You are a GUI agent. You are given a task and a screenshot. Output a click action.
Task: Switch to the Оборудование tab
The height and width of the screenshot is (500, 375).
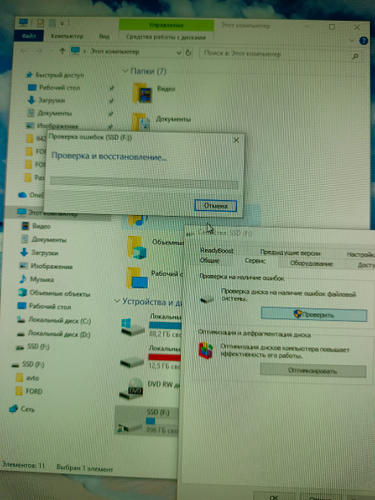tap(311, 263)
